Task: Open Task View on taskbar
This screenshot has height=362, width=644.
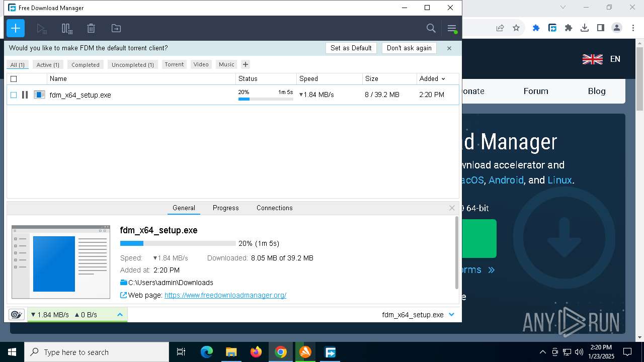Action: 181,352
